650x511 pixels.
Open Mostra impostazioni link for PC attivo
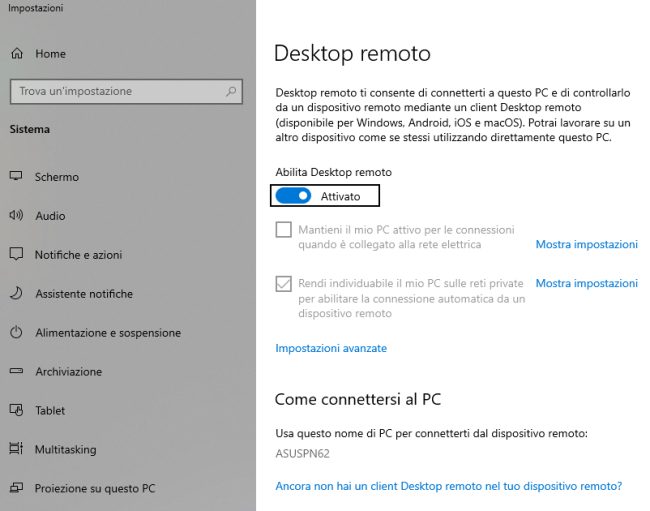[587, 245]
